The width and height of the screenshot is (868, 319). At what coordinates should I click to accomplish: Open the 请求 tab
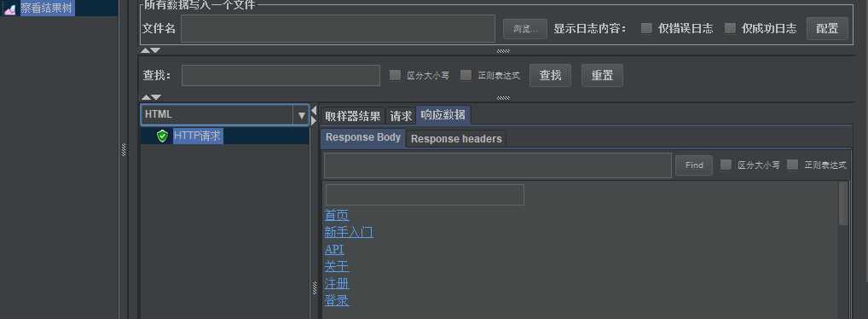click(x=401, y=116)
